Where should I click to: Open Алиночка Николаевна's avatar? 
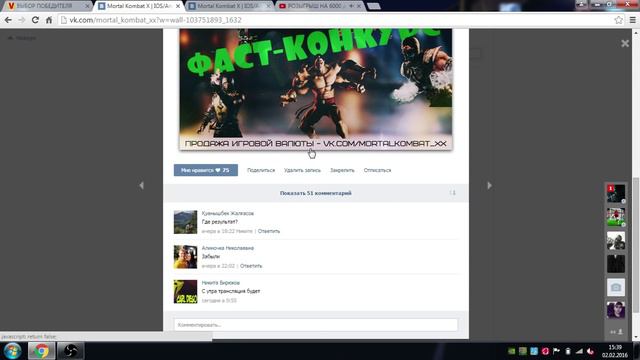pos(185,257)
